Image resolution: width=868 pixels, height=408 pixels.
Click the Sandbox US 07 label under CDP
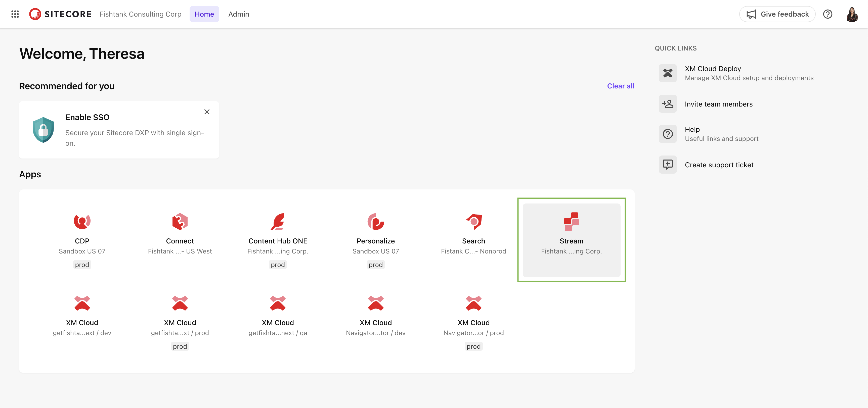pyautogui.click(x=82, y=251)
